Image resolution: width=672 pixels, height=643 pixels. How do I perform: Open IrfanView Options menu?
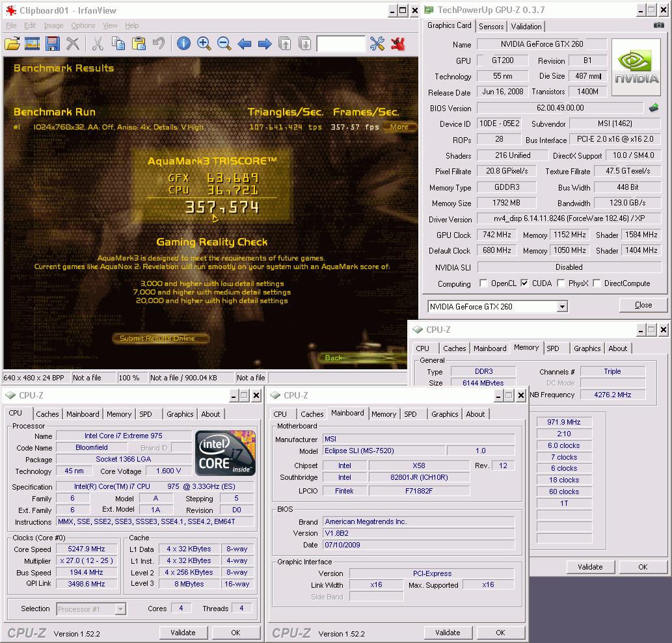pyautogui.click(x=83, y=26)
